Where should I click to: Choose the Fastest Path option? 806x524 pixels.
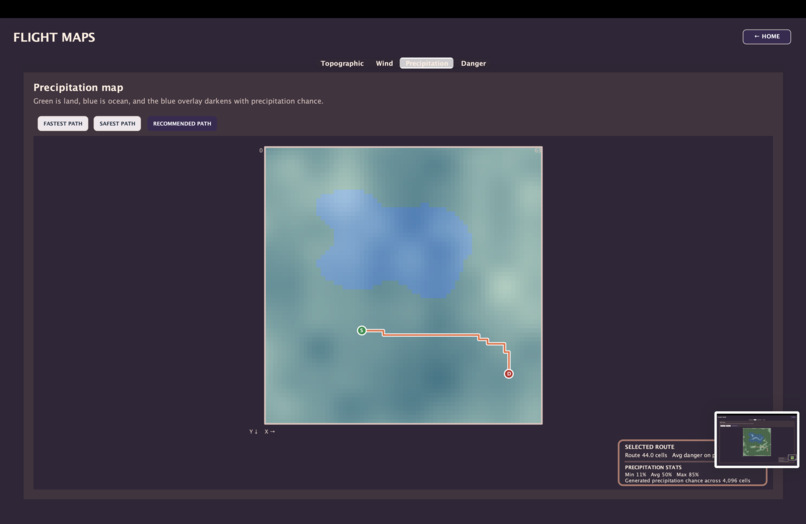click(x=63, y=123)
